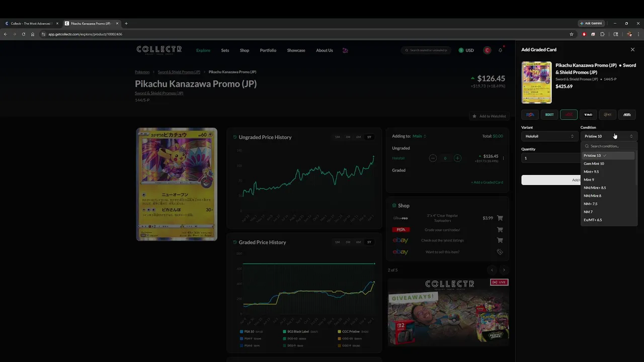
Task: Open the Sets nav item
Action: click(225, 50)
